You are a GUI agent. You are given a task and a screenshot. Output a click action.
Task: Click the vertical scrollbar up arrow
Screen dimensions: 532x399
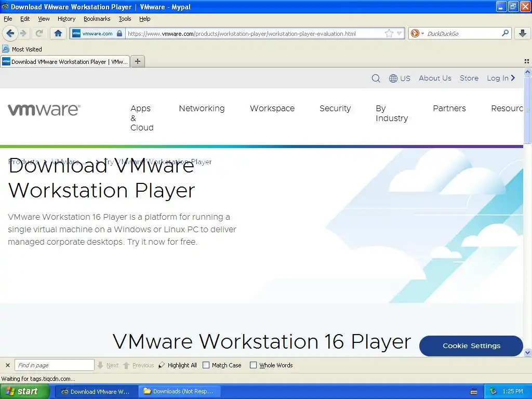click(527, 72)
